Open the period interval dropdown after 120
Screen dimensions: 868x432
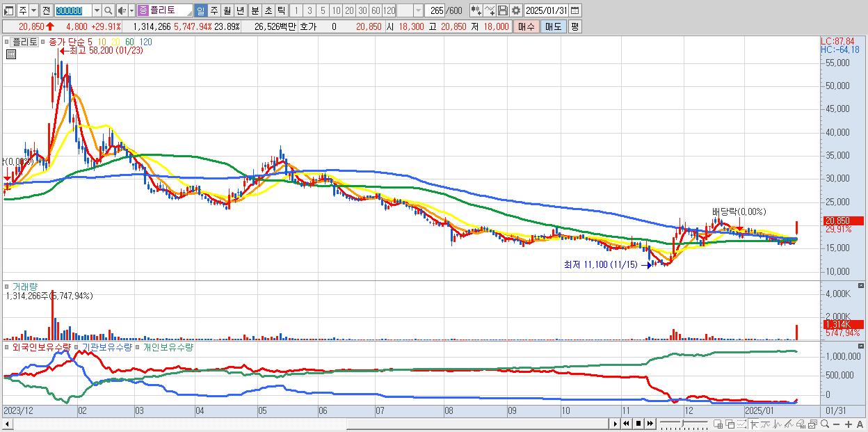(x=418, y=11)
